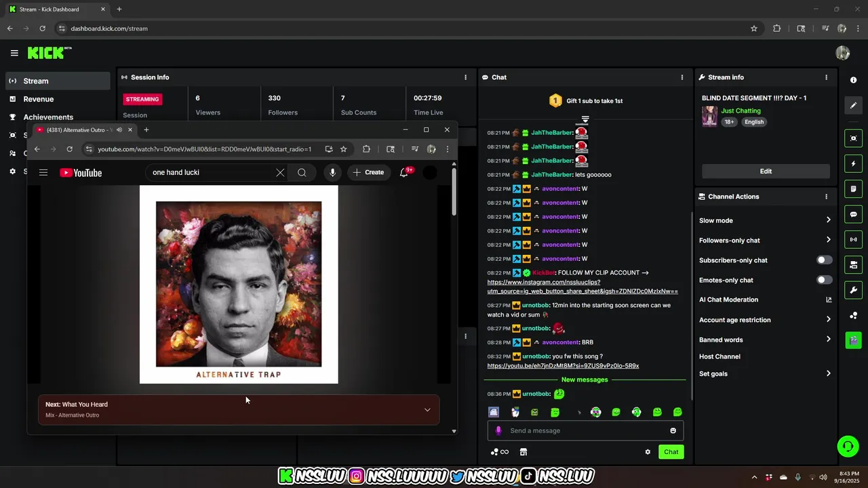Image resolution: width=868 pixels, height=488 pixels.
Task: Click the wrench icon in the right rail
Action: tap(853, 290)
